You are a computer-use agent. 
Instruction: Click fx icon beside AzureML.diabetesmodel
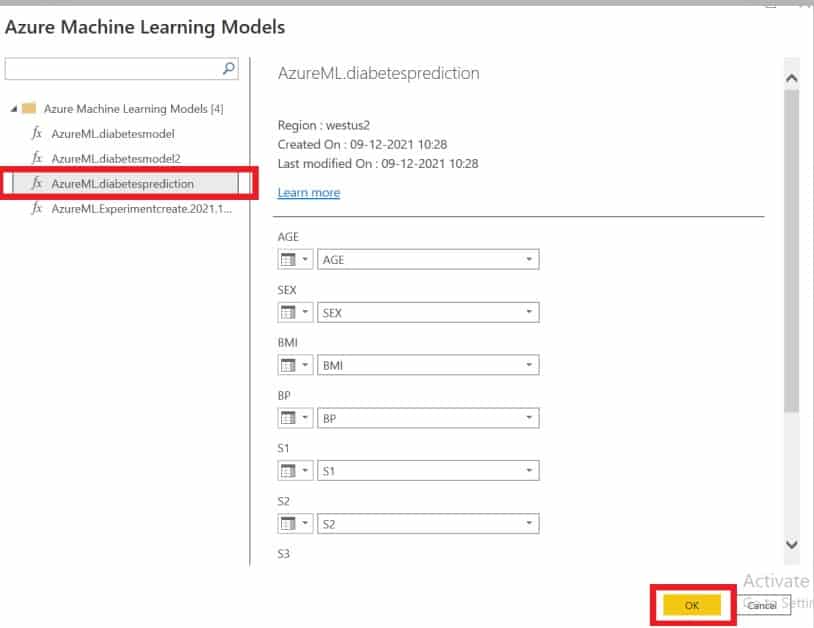click(36, 133)
